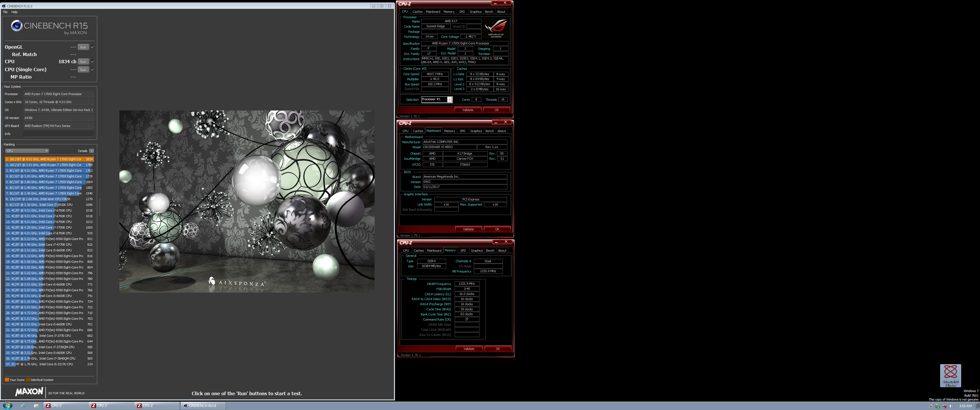Open About tab in CPU-Z window showing memory timings

(502, 251)
